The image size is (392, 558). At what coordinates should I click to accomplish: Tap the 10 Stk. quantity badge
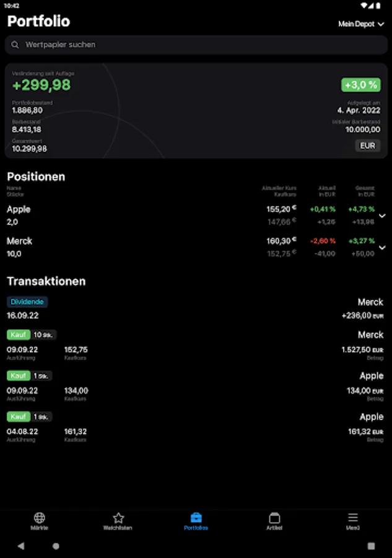point(43,334)
